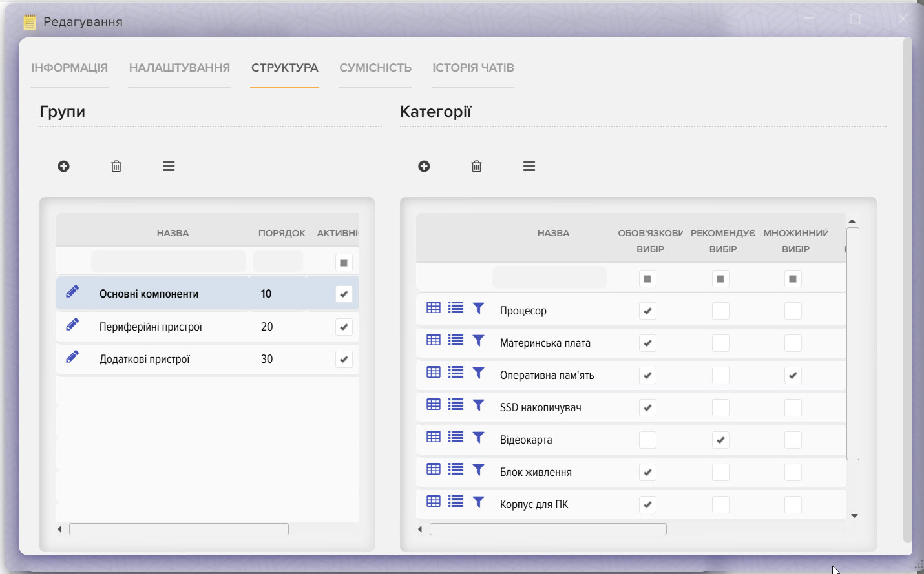Open filter icon for Корпус для ПК
The width and height of the screenshot is (924, 574).
[479, 502]
